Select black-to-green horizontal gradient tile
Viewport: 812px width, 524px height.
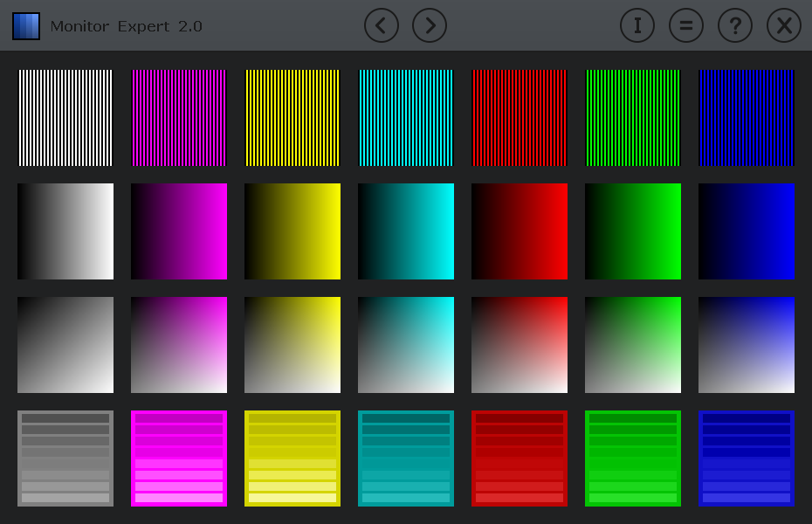633,231
